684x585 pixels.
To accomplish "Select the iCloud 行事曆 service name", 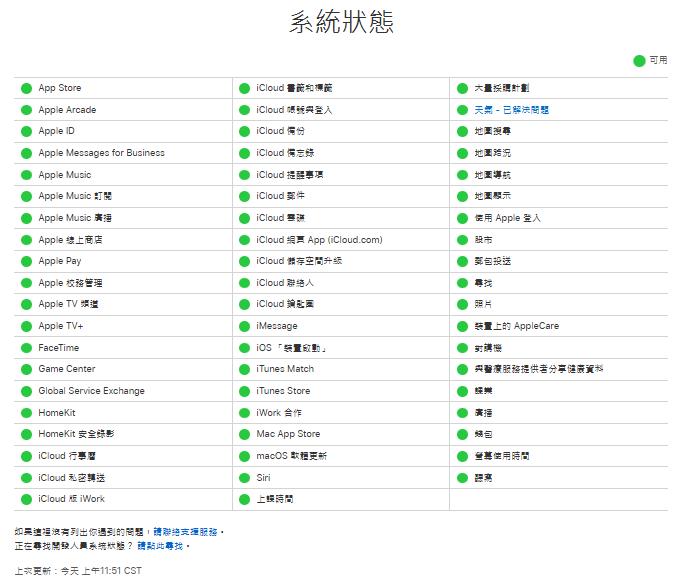I will point(67,456).
